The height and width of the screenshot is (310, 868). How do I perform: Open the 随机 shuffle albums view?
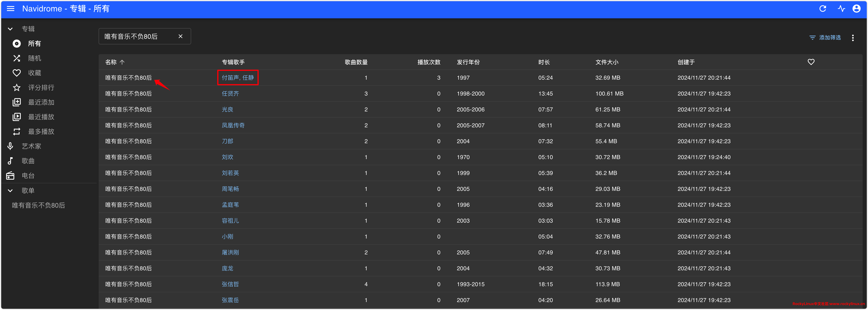click(x=34, y=58)
